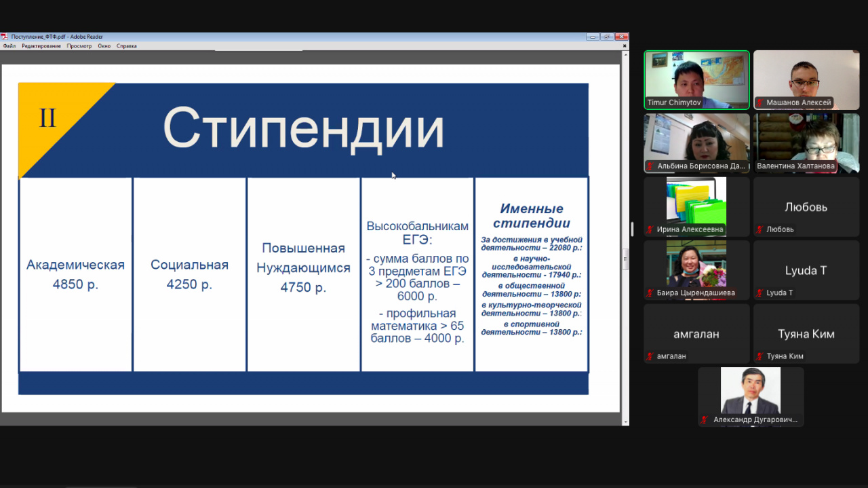This screenshot has height=488, width=868.
Task: Open the Просмотр menu
Action: [79, 46]
